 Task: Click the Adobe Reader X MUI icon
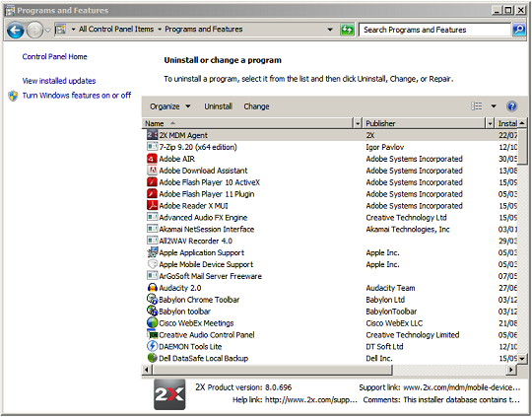(152, 205)
